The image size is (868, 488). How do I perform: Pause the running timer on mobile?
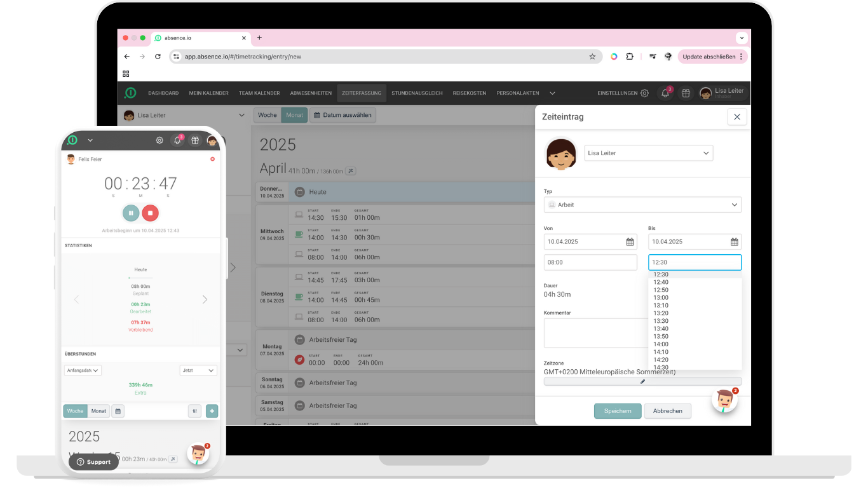point(131,213)
